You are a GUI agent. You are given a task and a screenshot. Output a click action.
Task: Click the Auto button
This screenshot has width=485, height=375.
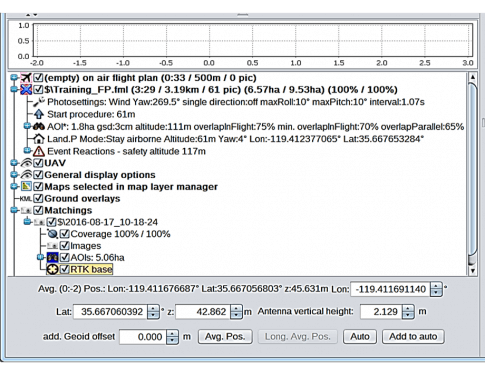360,337
